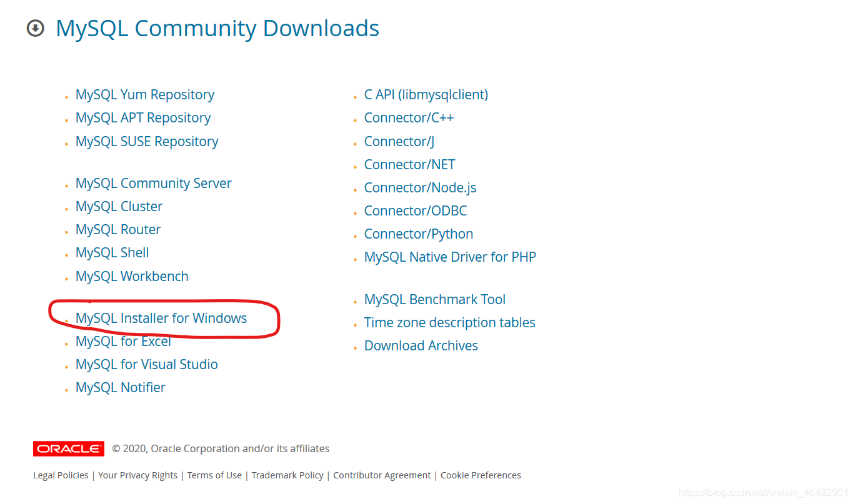
Task: Open Your Privacy Rights footer link
Action: (x=138, y=475)
